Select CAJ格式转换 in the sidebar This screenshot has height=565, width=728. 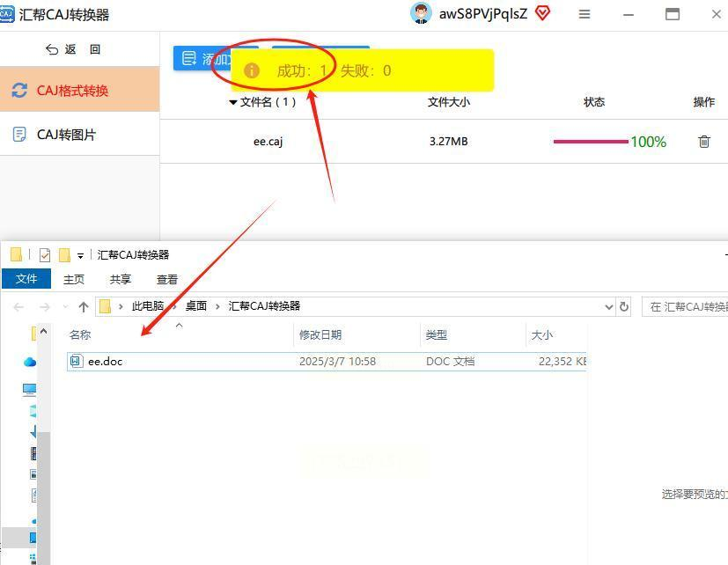[x=79, y=89]
